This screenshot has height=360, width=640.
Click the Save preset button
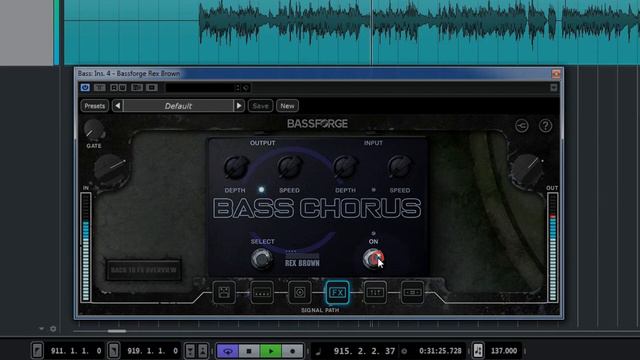click(260, 106)
